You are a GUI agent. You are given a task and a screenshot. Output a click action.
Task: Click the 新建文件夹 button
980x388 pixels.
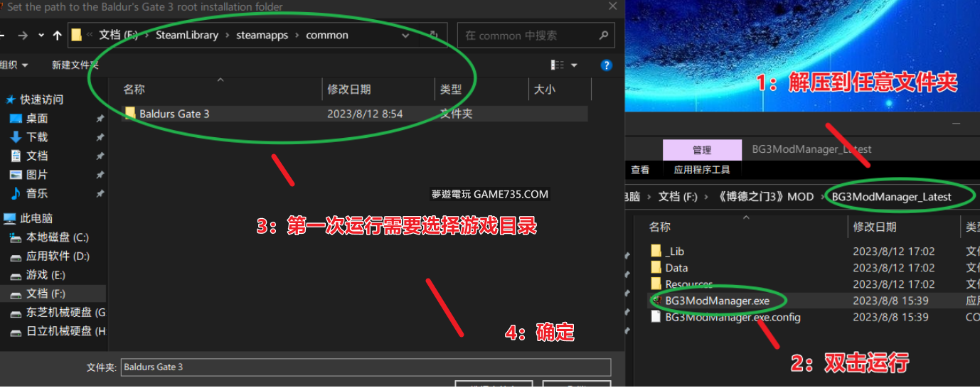tap(75, 65)
